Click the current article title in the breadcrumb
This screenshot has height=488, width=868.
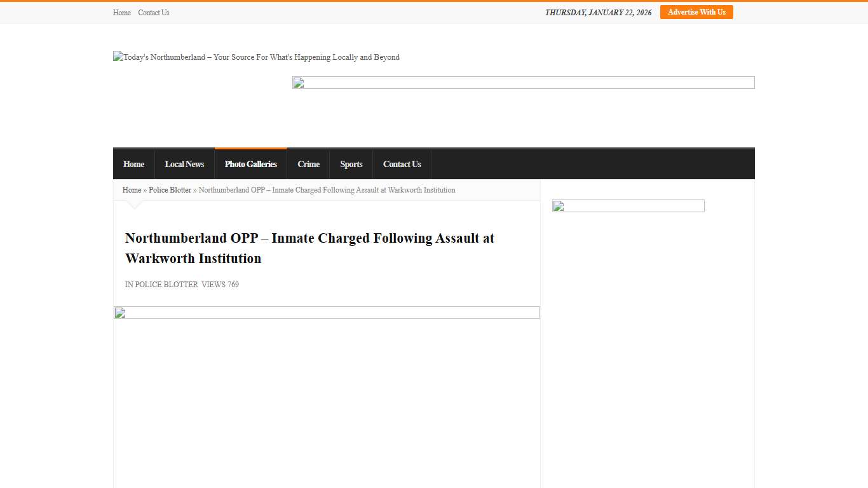click(327, 190)
